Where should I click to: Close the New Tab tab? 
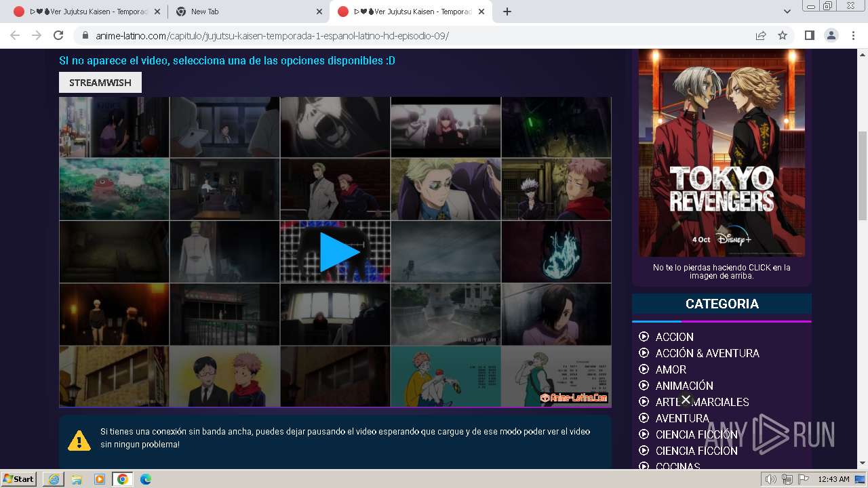click(x=319, y=12)
